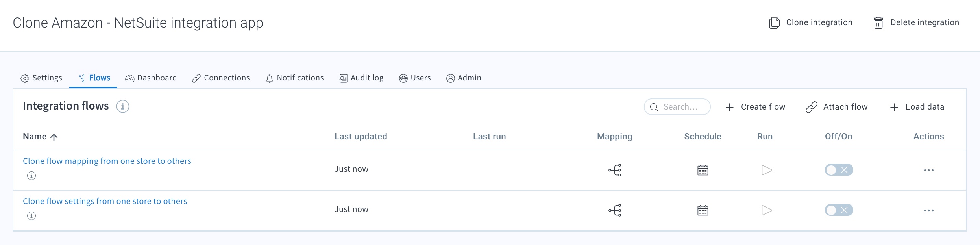Click the magnifier icon in Search field
Screen dimensions: 980x245
(x=654, y=107)
